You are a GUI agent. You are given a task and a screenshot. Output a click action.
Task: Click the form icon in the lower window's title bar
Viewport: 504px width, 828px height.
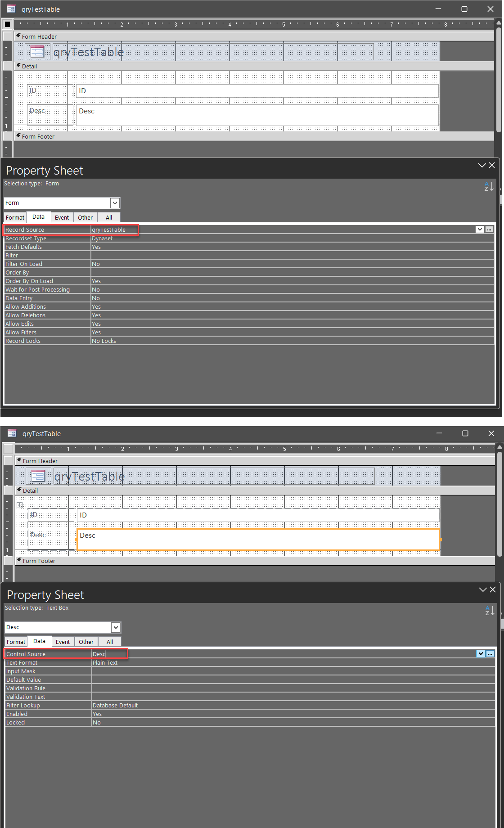click(x=12, y=433)
